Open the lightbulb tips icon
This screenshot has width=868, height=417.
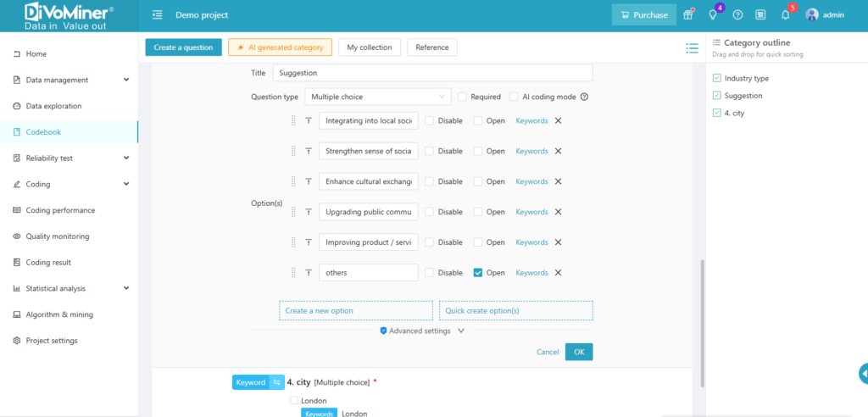coord(713,15)
